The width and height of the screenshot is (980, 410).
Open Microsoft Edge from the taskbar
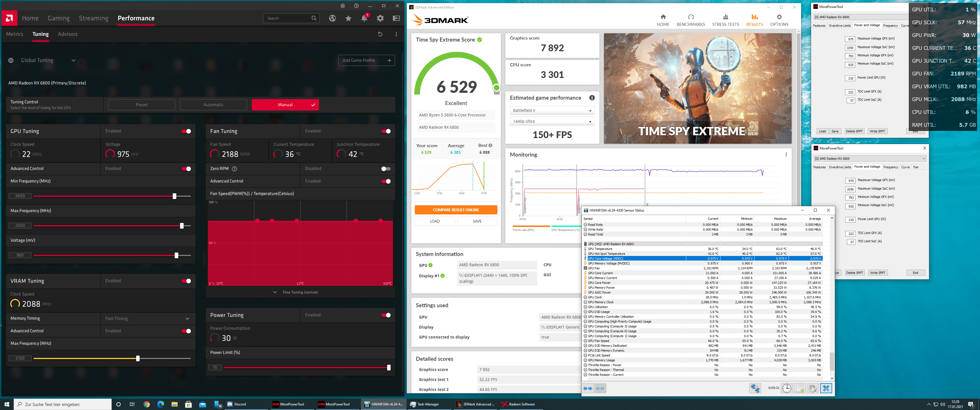[161, 404]
